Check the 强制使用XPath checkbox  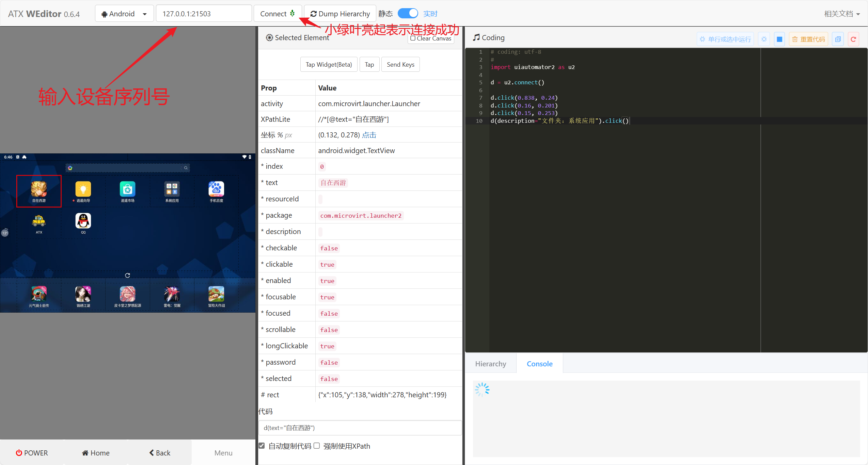pos(317,446)
